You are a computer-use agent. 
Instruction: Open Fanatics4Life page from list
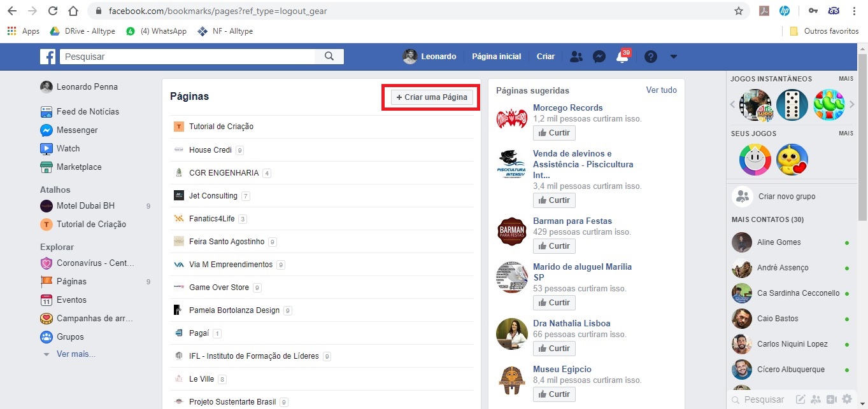point(212,219)
